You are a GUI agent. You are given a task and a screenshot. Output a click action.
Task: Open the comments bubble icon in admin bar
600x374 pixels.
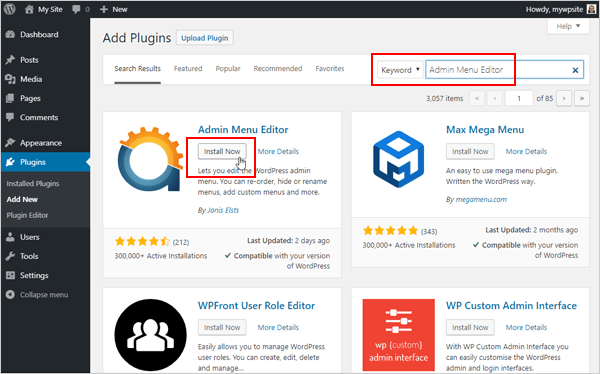pyautogui.click(x=76, y=10)
